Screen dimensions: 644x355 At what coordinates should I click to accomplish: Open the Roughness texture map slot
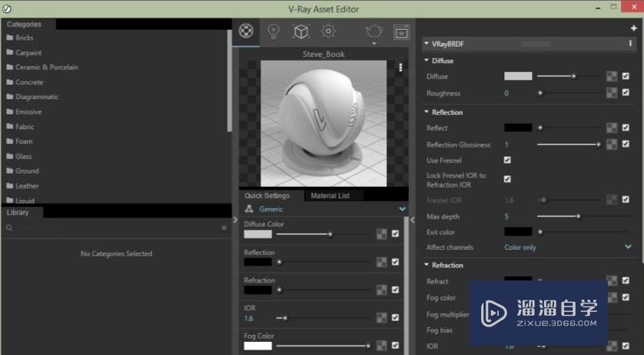point(612,93)
